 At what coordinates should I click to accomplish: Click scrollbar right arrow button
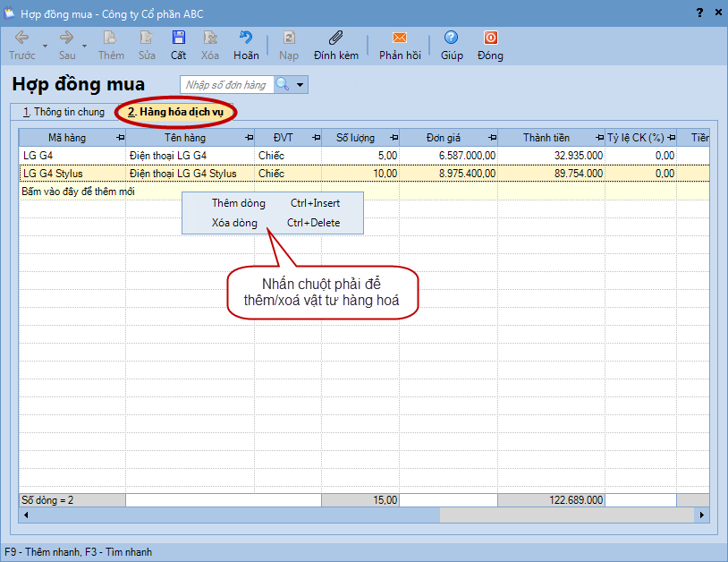click(702, 515)
